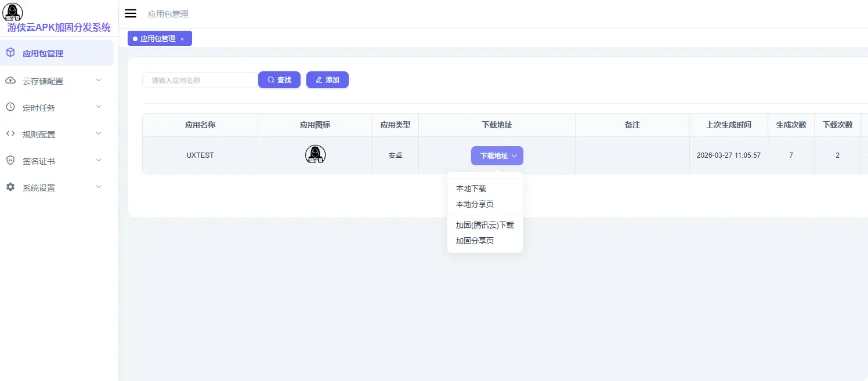The width and height of the screenshot is (868, 381).
Task: Select 本地下载 from the dropdown menu
Action: click(x=471, y=188)
